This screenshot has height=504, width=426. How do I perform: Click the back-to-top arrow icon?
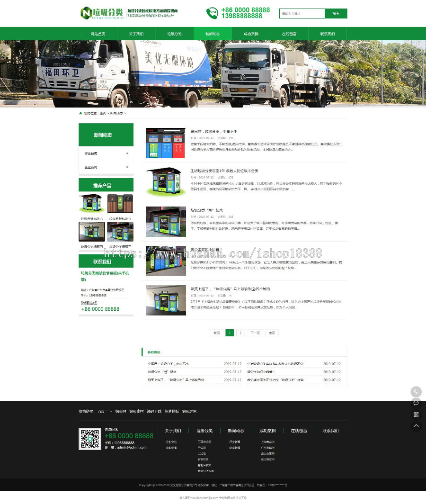click(416, 426)
